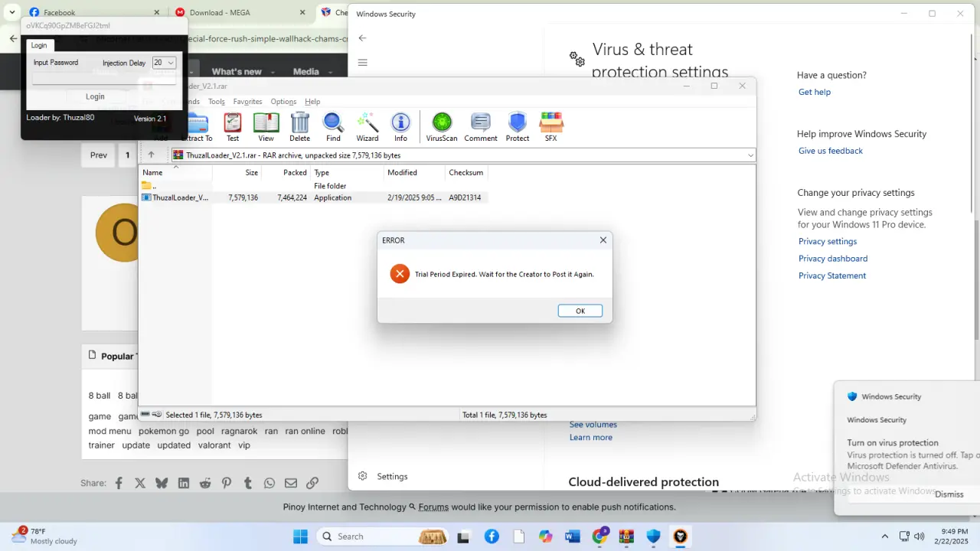The image size is (980, 551).
Task: Click the password input field in loader
Action: (x=104, y=77)
